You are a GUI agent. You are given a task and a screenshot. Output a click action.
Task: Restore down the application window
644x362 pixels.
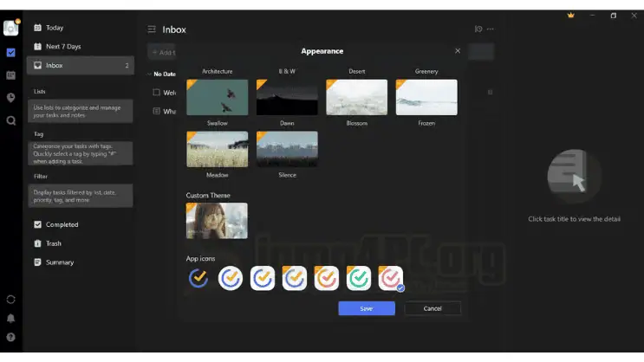pos(613,16)
